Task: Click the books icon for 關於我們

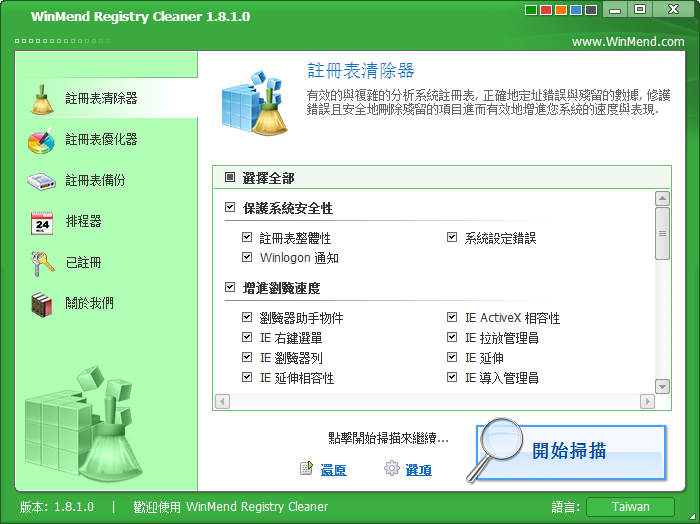Action: pyautogui.click(x=42, y=304)
